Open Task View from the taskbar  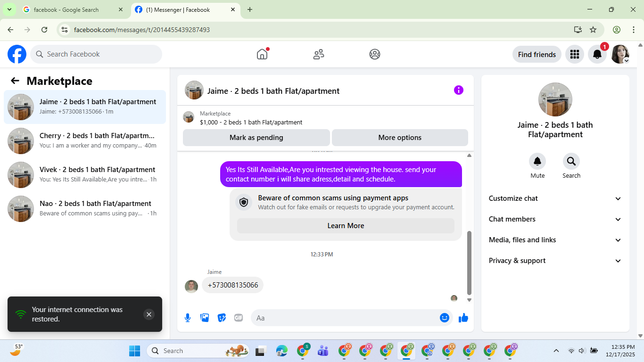(x=261, y=351)
